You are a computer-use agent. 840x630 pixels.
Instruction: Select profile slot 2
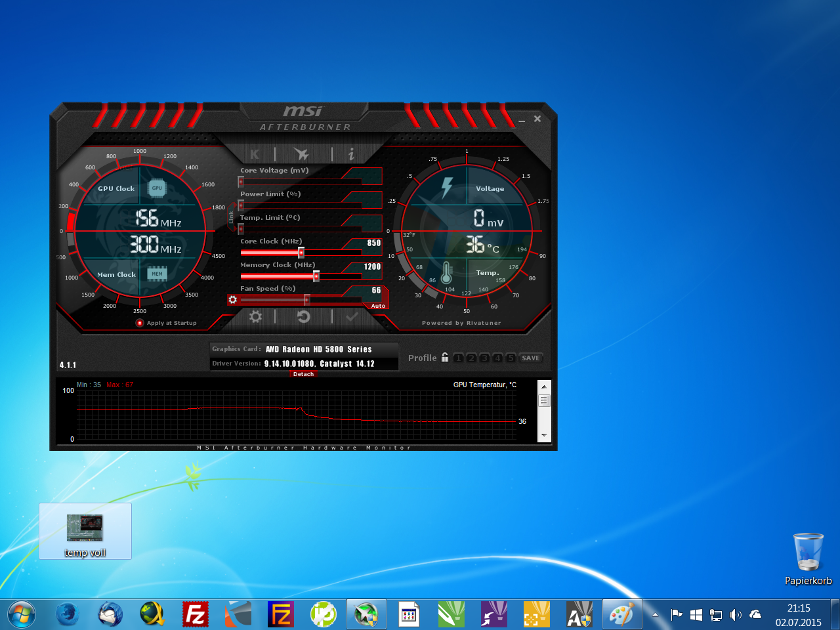click(x=471, y=358)
